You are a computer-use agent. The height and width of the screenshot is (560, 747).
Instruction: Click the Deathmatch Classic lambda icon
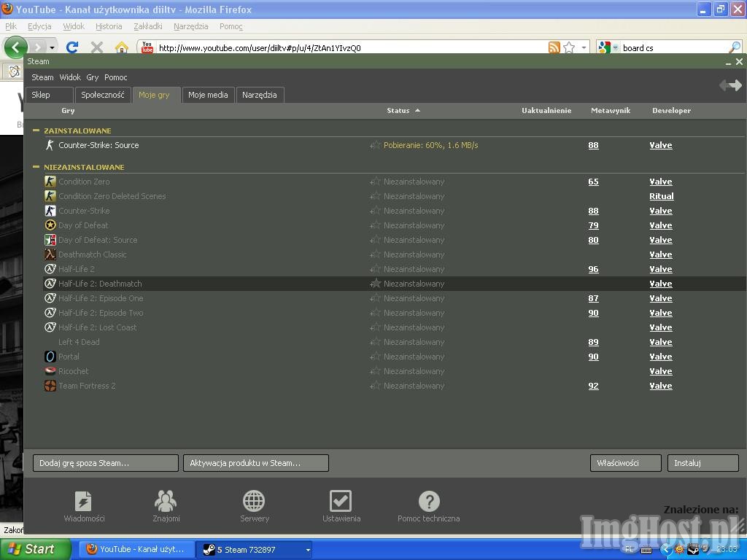pos(50,254)
